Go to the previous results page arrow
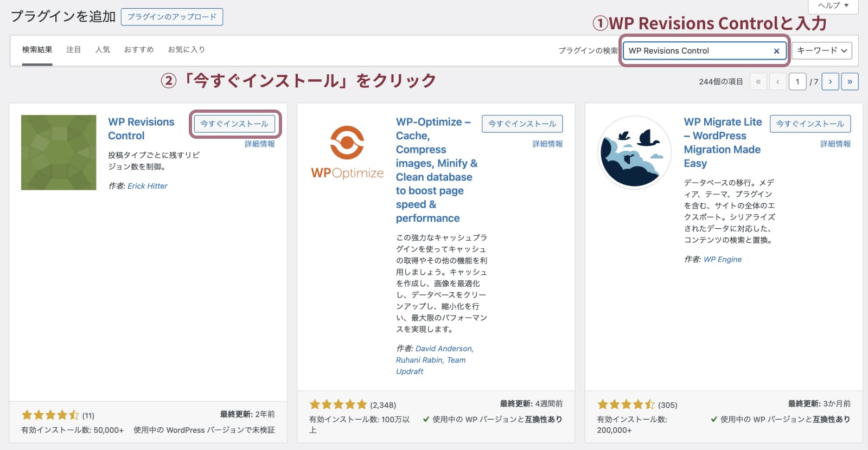 pyautogui.click(x=778, y=82)
